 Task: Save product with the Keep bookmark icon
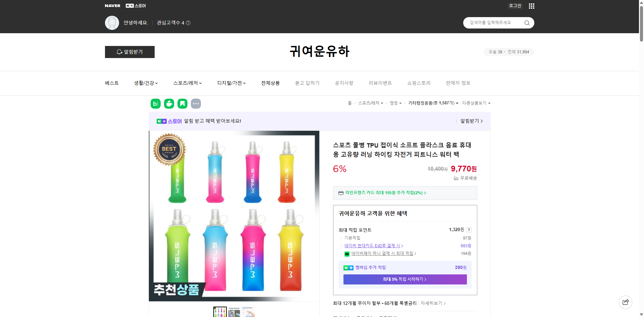pyautogui.click(x=182, y=104)
